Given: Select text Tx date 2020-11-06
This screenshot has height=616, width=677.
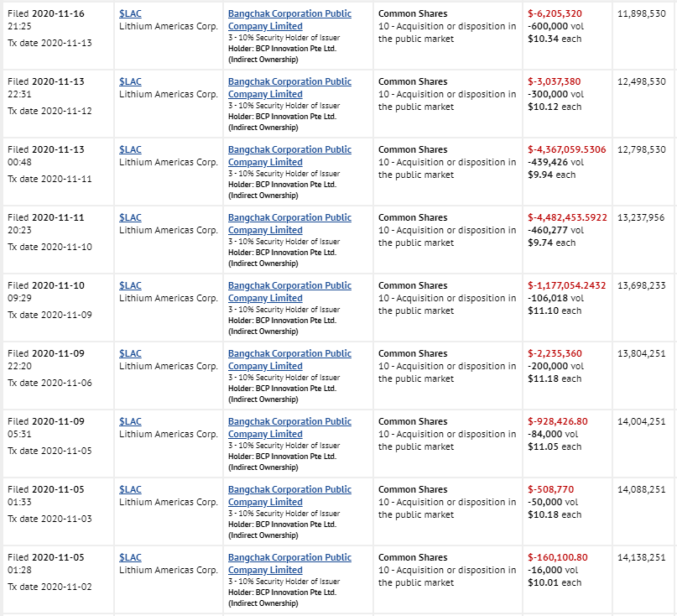Looking at the screenshot, I should coord(49,383).
